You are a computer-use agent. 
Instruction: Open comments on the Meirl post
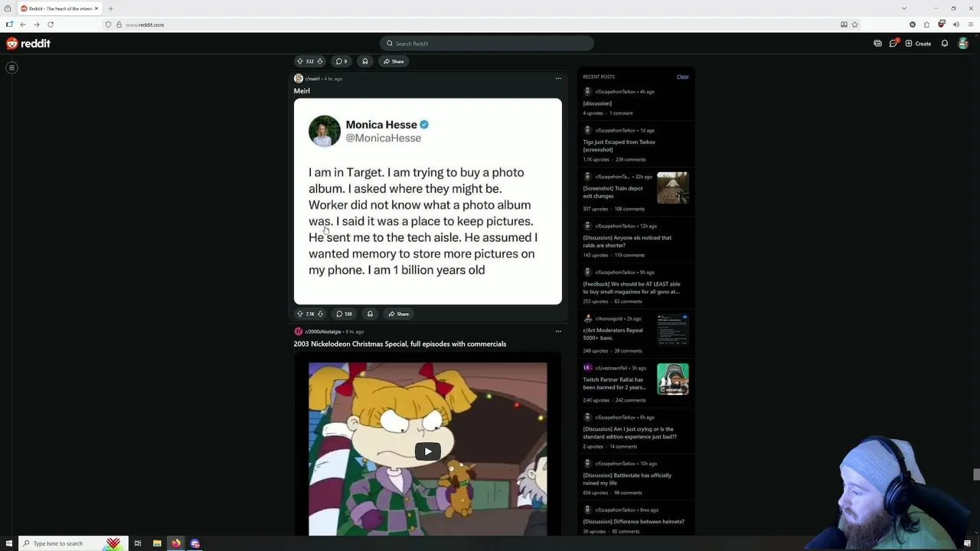[x=345, y=314]
